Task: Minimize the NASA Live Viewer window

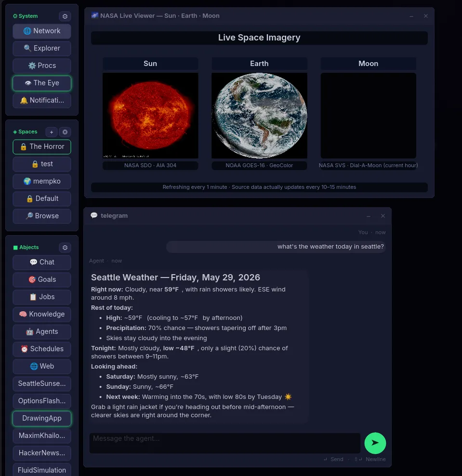Action: (411, 16)
